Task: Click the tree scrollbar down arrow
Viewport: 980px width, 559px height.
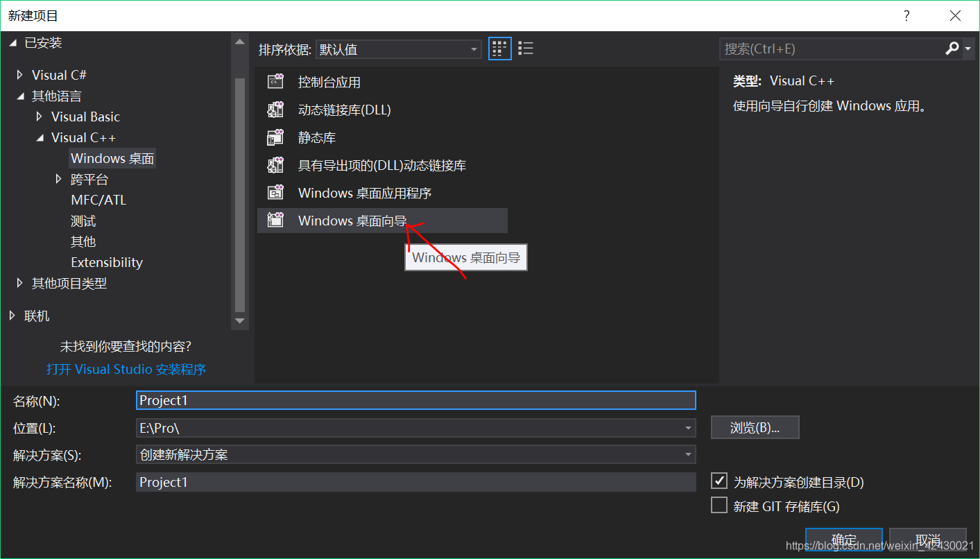Action: [240, 320]
